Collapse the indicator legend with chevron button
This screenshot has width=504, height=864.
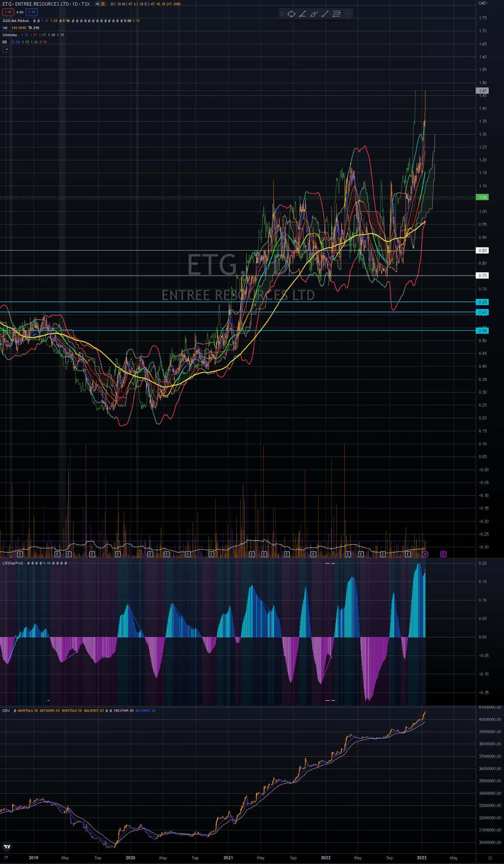tap(7, 49)
